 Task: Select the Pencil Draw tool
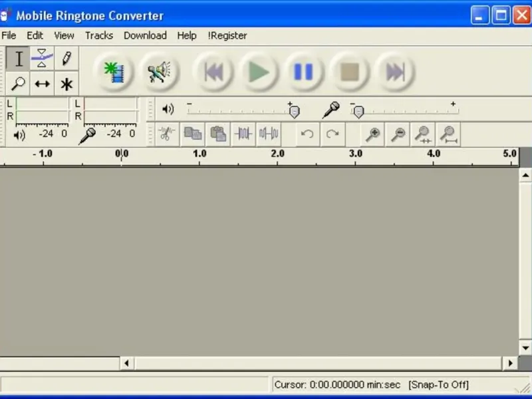click(66, 59)
